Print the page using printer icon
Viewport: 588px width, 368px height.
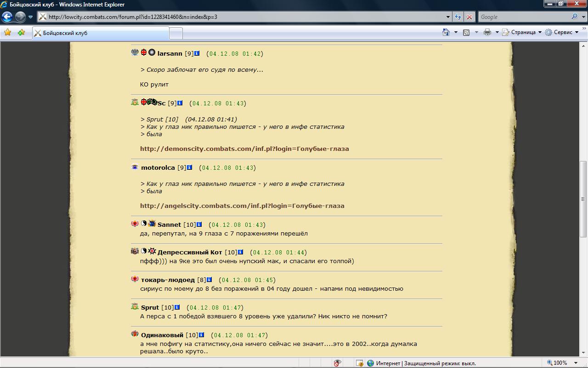pos(487,32)
